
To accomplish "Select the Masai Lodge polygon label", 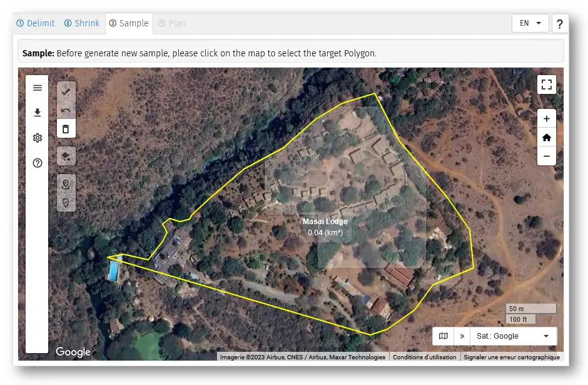I will coord(325,222).
